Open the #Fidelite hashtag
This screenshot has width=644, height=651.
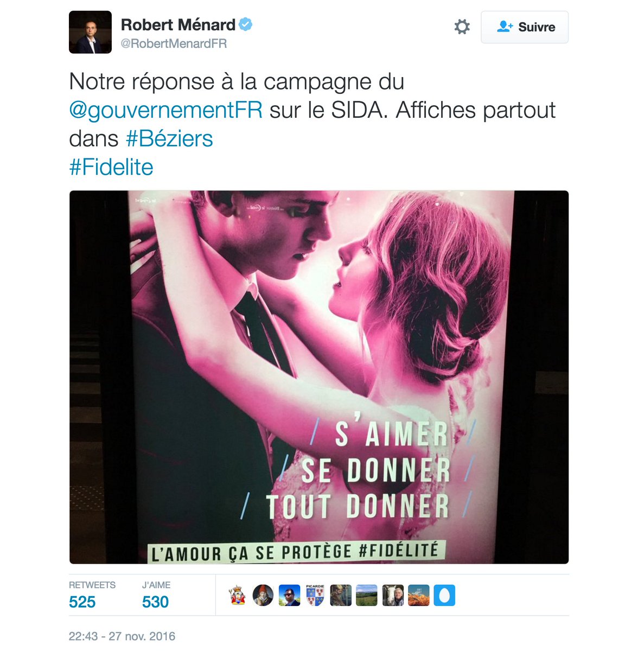[x=111, y=167]
